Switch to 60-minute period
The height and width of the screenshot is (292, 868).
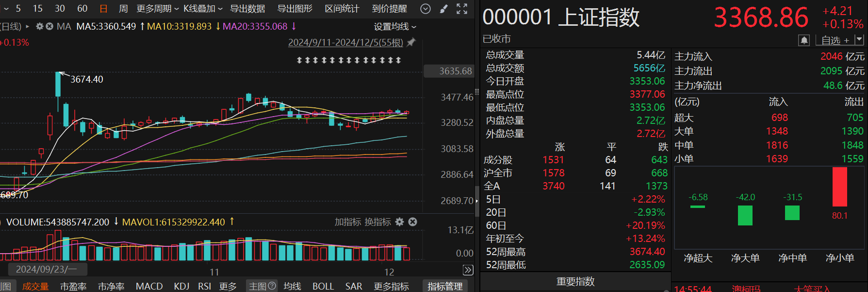coord(82,9)
